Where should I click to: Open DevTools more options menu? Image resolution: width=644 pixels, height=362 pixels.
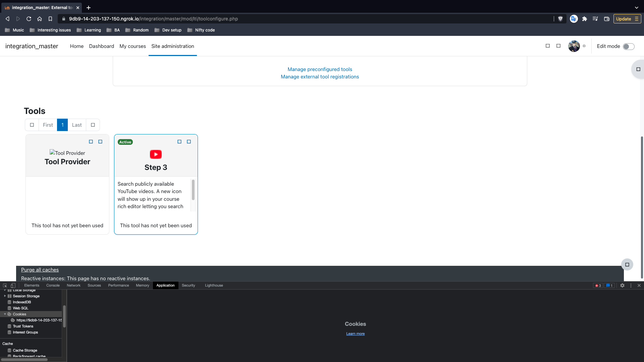(x=631, y=286)
